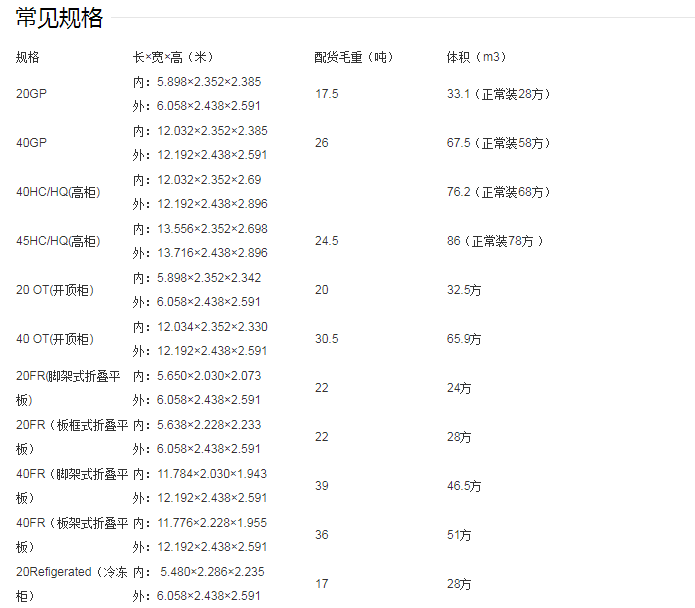Select the 67.5（正常装58方） volume value
Screen dimensions: 695x608
(498, 143)
